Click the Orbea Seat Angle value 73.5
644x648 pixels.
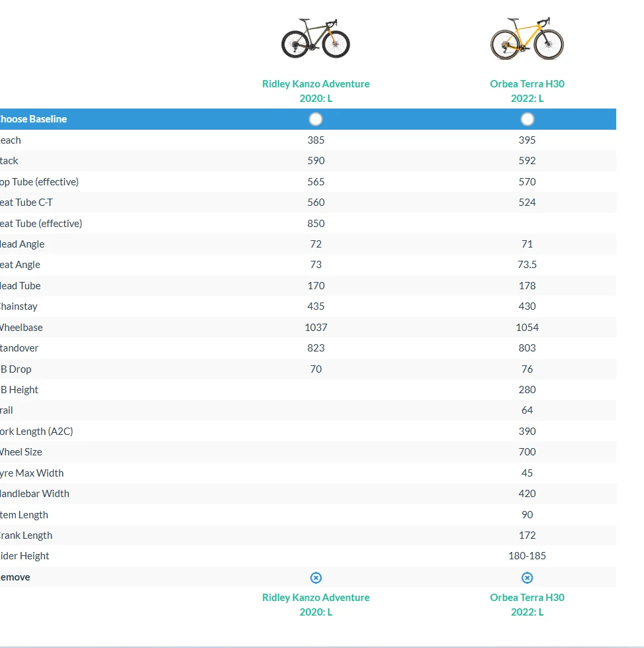point(527,265)
